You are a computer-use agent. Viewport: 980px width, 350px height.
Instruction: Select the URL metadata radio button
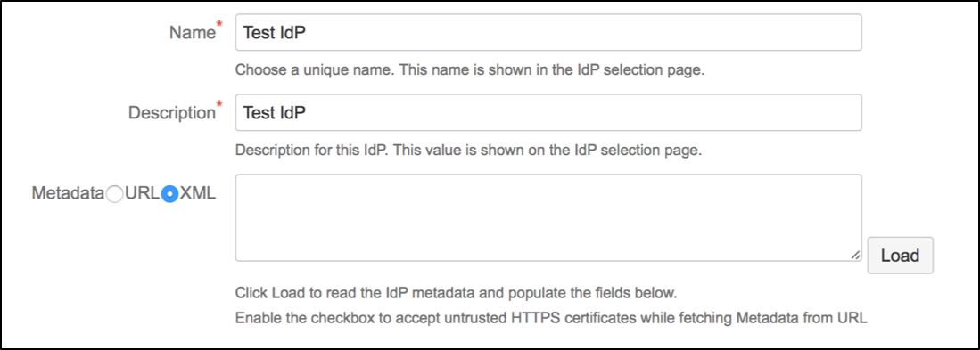click(x=114, y=194)
